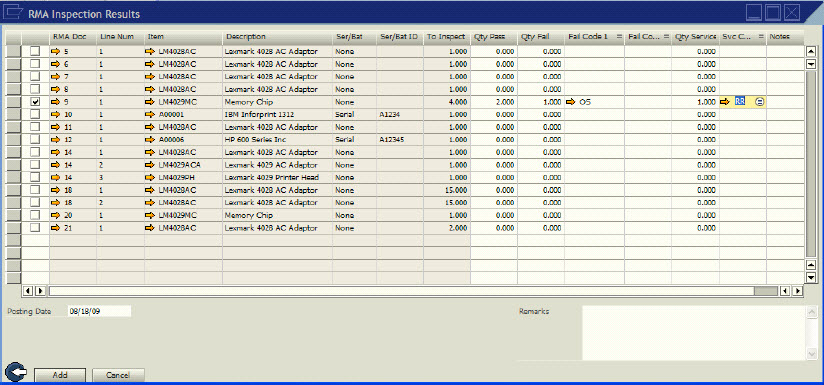Click the Qty Pass column header
This screenshot has width=824, height=385.
point(494,37)
